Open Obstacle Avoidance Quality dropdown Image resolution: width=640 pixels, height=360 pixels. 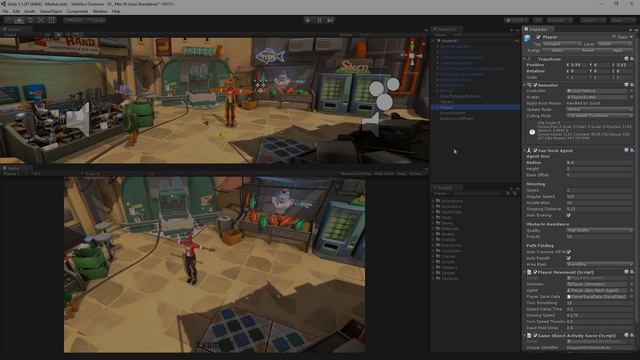(600, 230)
